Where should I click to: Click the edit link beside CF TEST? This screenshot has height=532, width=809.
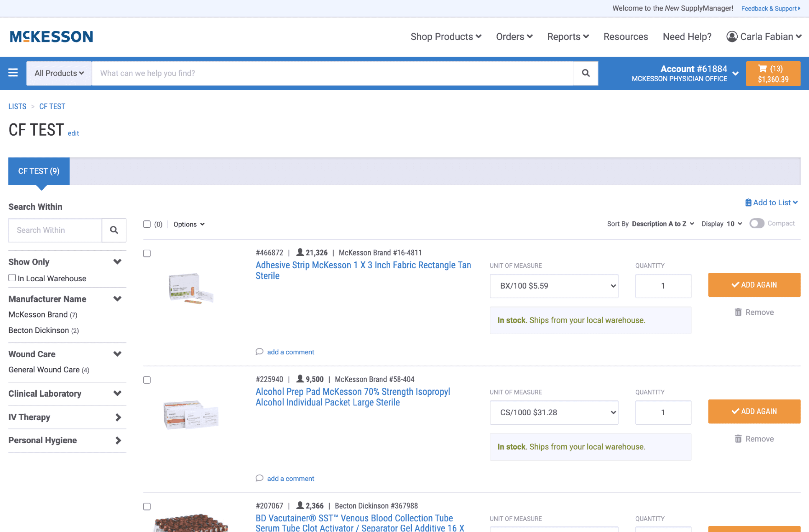click(x=73, y=133)
